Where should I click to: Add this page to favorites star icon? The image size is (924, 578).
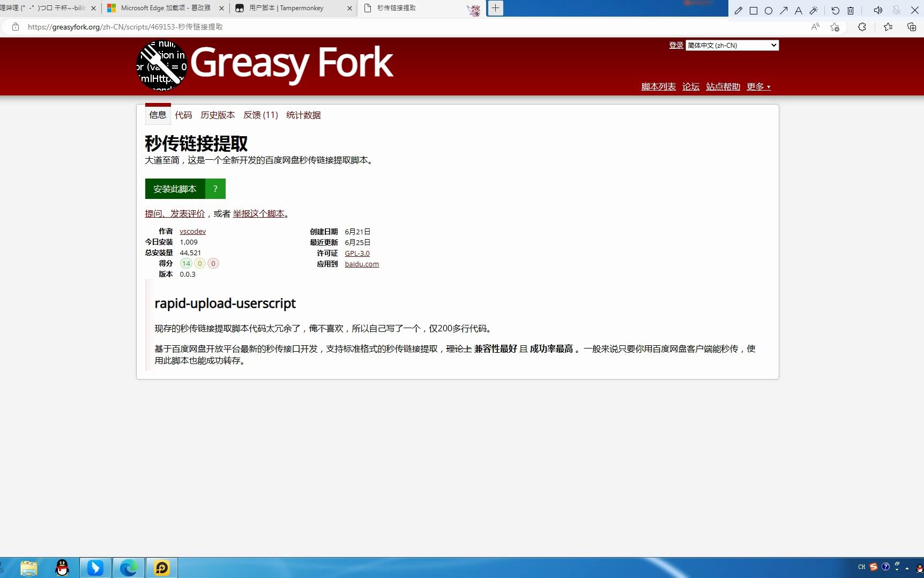tap(834, 27)
